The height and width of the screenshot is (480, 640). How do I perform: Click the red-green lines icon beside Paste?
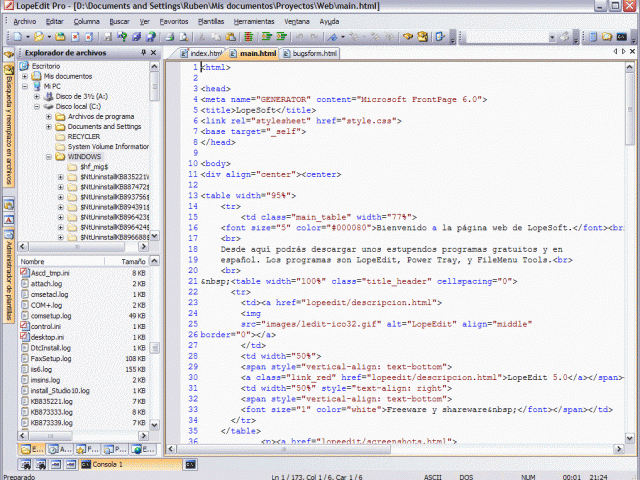(248, 37)
